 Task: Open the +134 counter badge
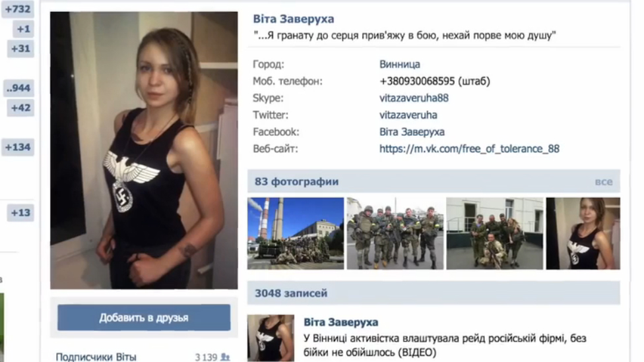[x=18, y=147]
